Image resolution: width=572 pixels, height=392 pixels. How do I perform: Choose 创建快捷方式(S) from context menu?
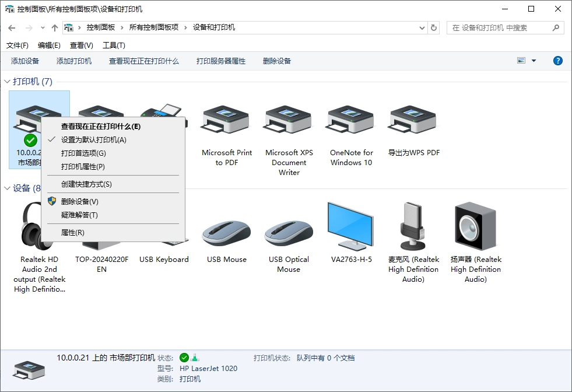pos(113,184)
